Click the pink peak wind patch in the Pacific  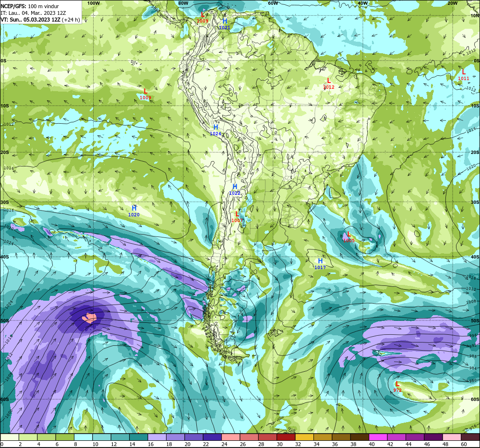(x=89, y=318)
